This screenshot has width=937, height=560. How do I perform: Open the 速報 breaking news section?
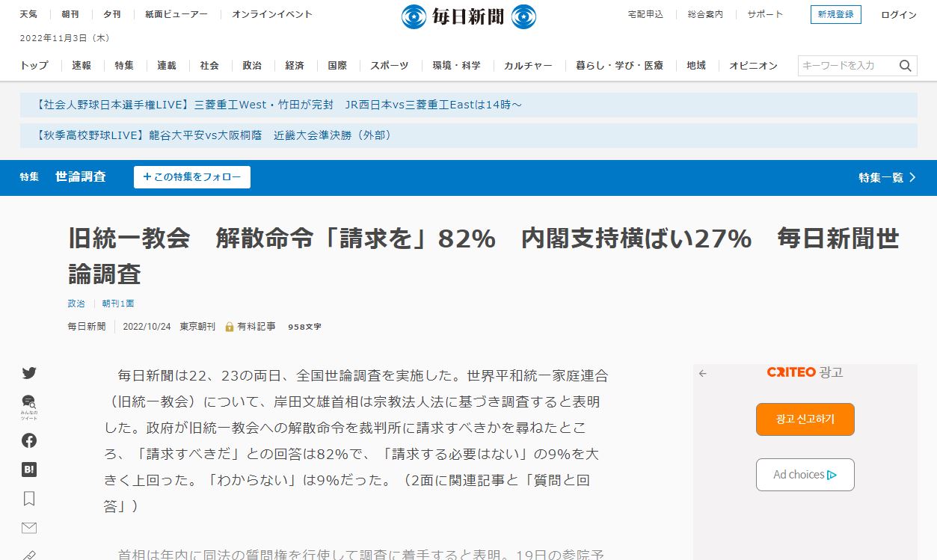82,66
